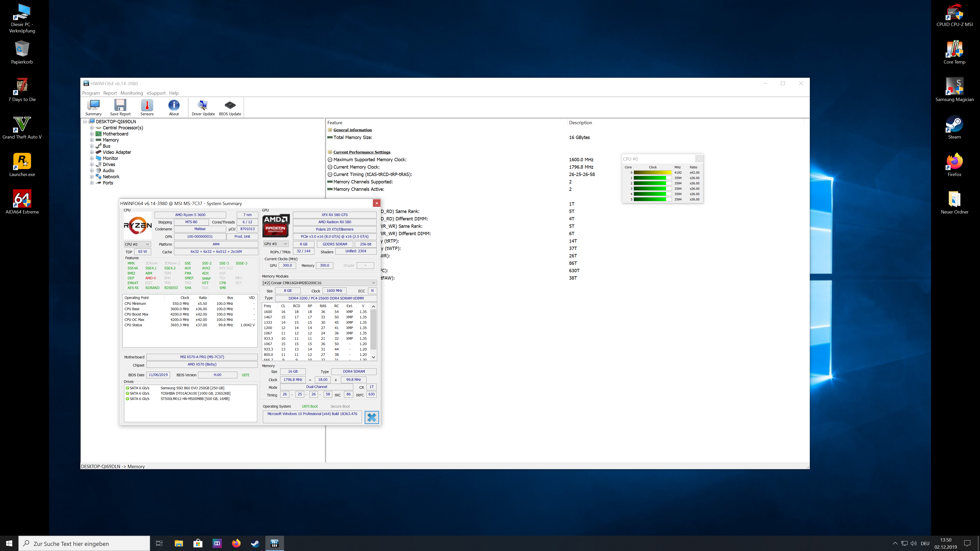Screen dimensions: 980x551
Task: Expand the Central Processor(s) tree node
Action: (92, 128)
